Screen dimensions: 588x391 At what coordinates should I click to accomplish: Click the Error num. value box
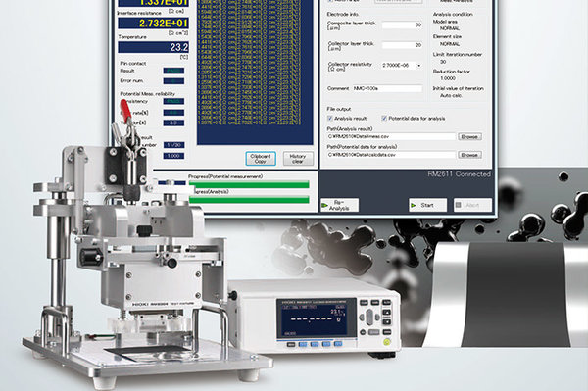pyautogui.click(x=173, y=81)
